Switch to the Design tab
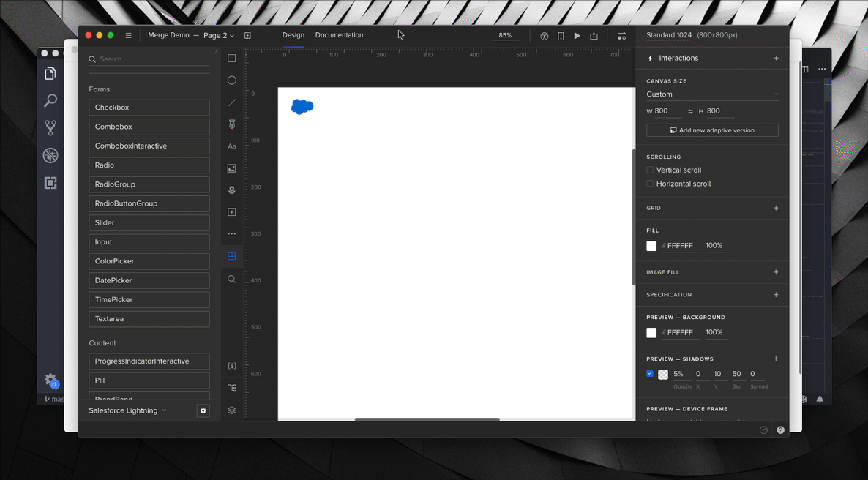Screen dimensions: 868x480 293,35
